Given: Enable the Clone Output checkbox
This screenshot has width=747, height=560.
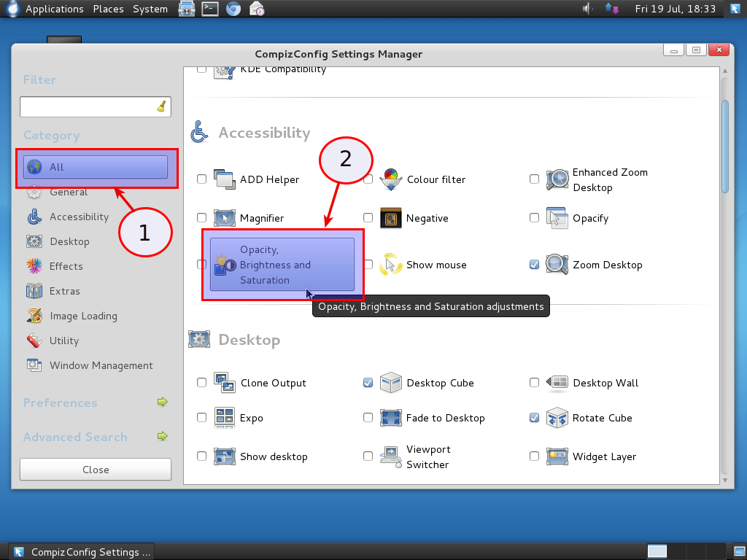Looking at the screenshot, I should pos(201,382).
